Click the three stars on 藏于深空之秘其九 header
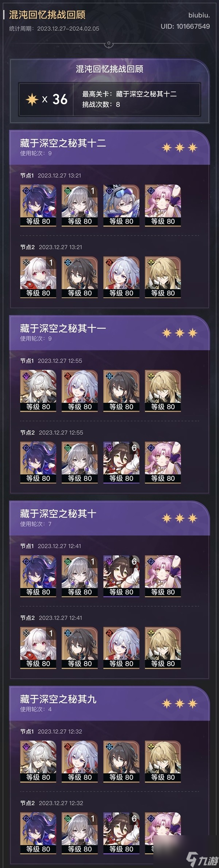 click(x=180, y=703)
